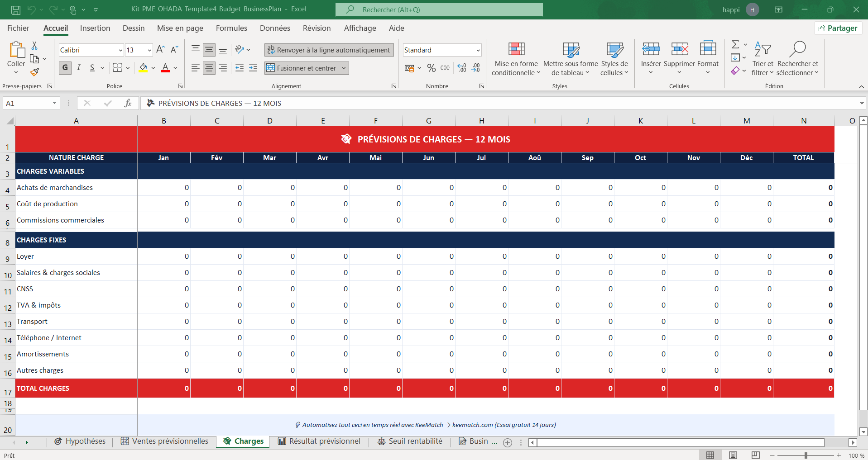868x460 pixels.
Task: Click Increase Decimal icon
Action: 462,68
